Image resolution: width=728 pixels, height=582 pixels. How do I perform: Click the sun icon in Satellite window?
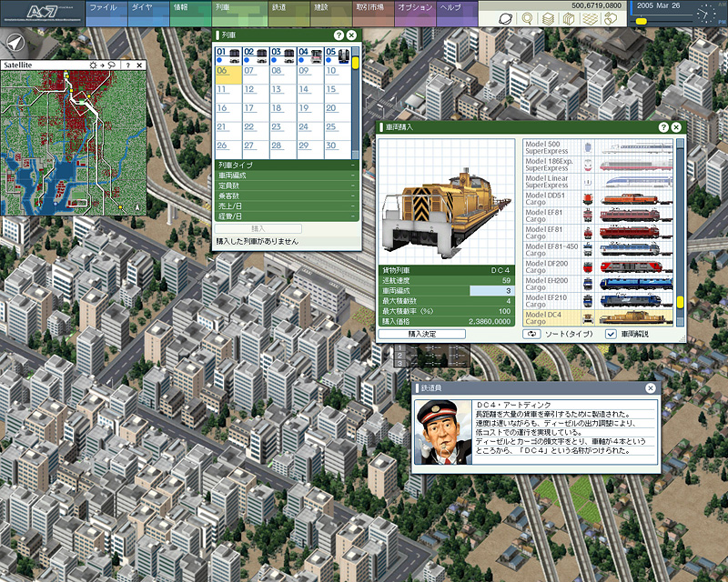click(94, 65)
